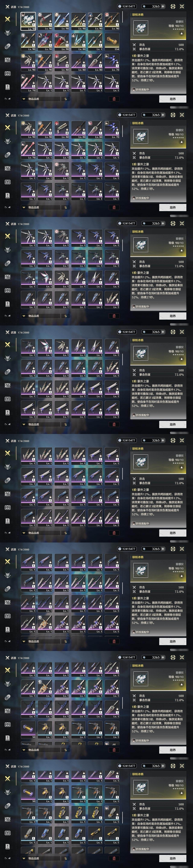193x868 pixels.
Task: Click the four-diamond icon next to the topmost close X
Action: click(173, 6)
